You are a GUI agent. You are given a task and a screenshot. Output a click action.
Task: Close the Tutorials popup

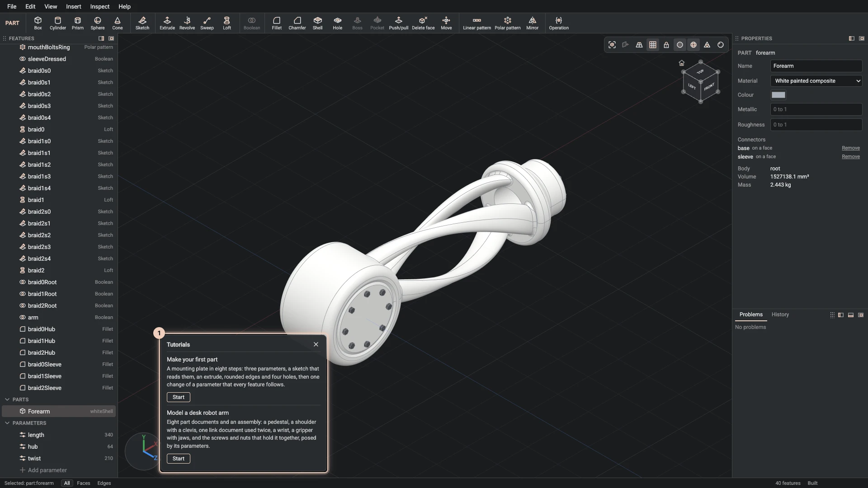tap(316, 344)
